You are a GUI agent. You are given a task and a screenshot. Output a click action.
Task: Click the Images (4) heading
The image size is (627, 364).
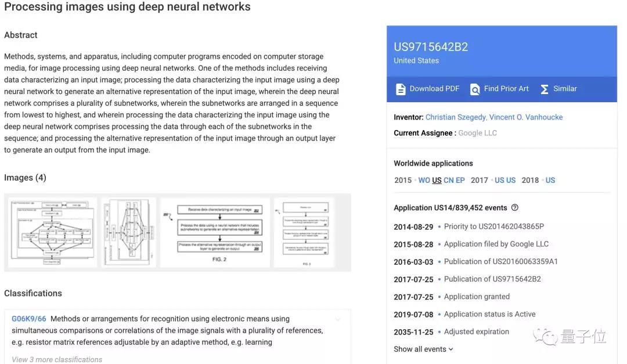pyautogui.click(x=25, y=178)
